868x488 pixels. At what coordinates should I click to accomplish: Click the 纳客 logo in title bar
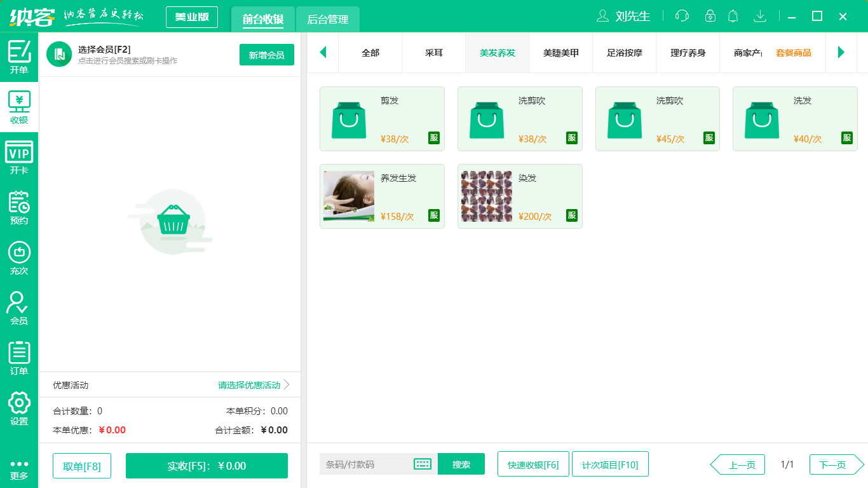coord(32,16)
